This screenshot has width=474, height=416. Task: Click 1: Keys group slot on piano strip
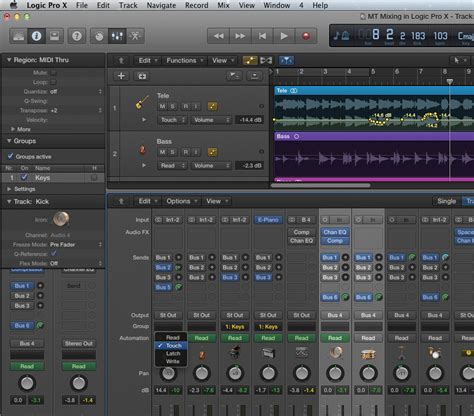point(235,327)
